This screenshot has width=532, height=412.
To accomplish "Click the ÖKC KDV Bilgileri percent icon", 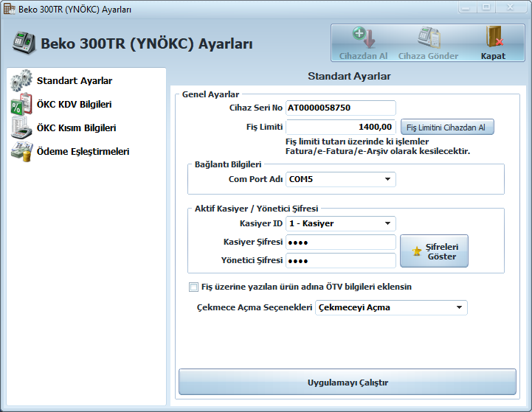I will click(x=21, y=104).
